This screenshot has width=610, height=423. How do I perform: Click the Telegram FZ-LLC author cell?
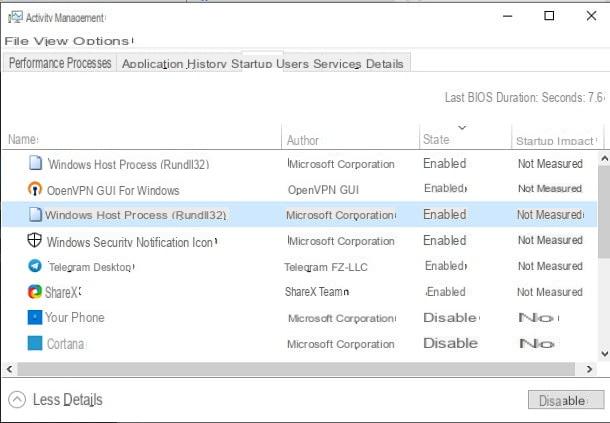click(x=326, y=267)
